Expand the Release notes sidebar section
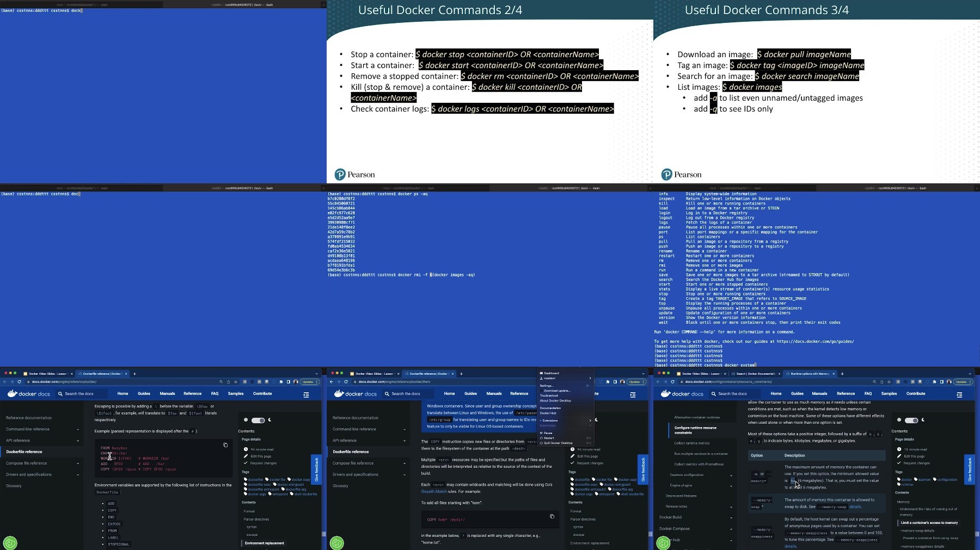The width and height of the screenshot is (980, 550). tap(731, 506)
